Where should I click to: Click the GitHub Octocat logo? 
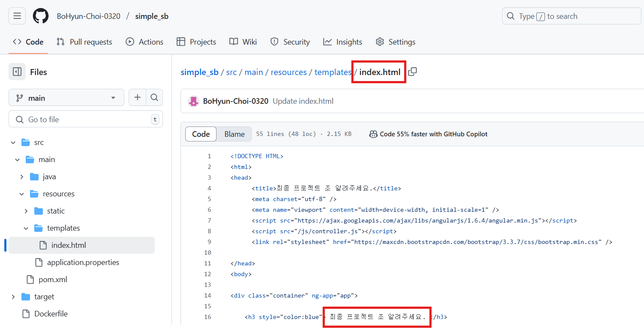tap(41, 16)
